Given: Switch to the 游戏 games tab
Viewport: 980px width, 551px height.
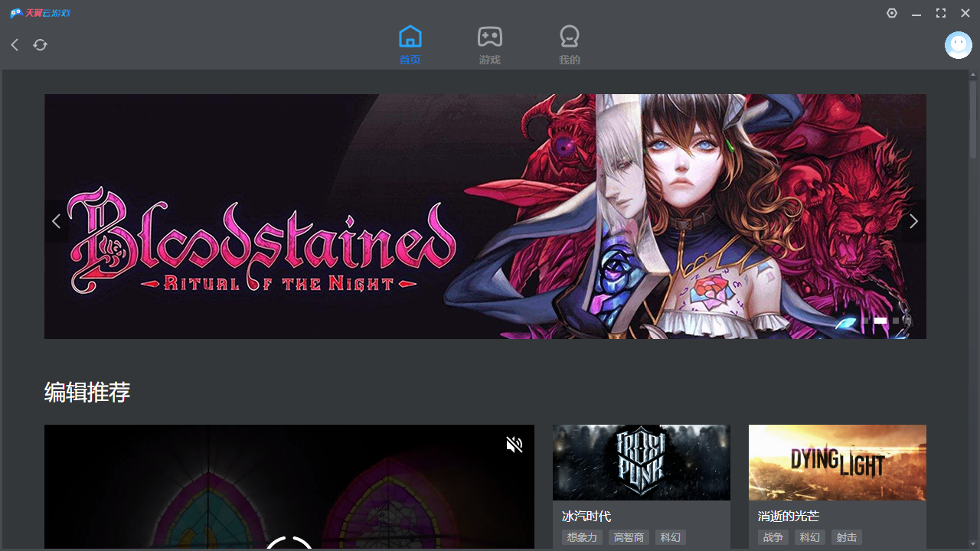Looking at the screenshot, I should coord(490,45).
